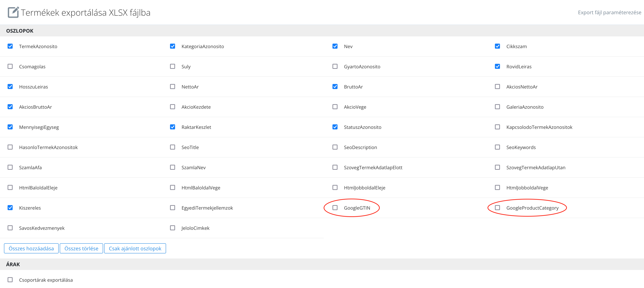Viewport: 644px width, 288px height.
Task: Check the GoogleGTIN checkbox
Action: tap(335, 208)
